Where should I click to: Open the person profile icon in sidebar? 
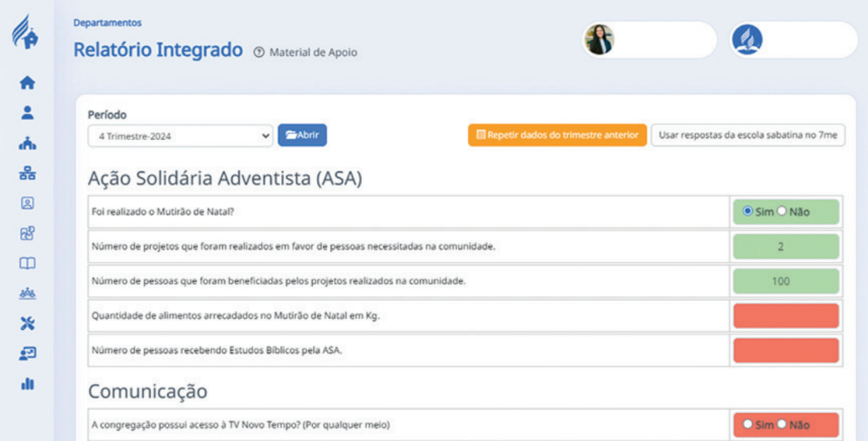(x=27, y=112)
